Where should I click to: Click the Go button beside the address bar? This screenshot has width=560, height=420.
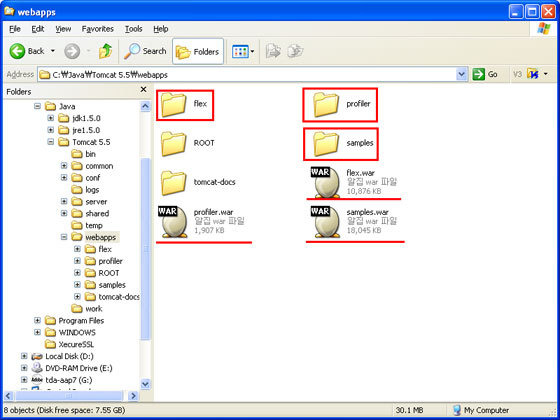click(485, 74)
